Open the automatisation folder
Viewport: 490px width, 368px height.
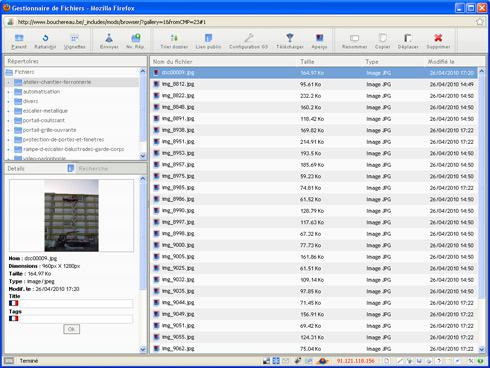tap(41, 91)
